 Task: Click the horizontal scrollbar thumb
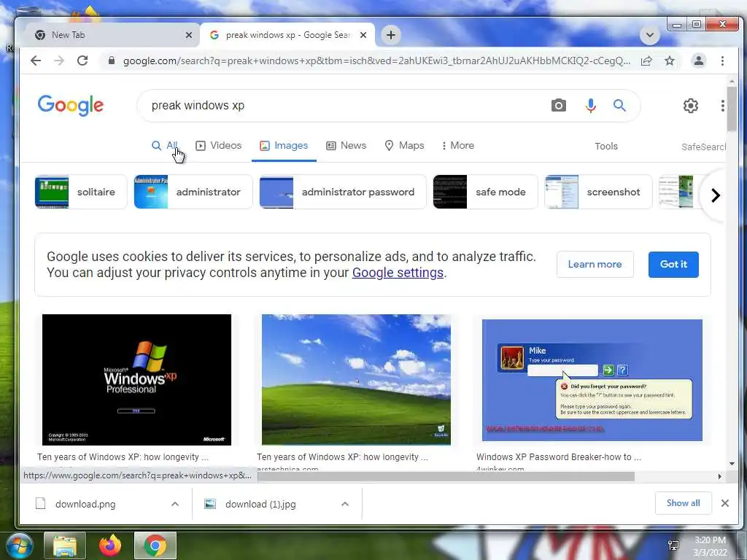[446, 476]
